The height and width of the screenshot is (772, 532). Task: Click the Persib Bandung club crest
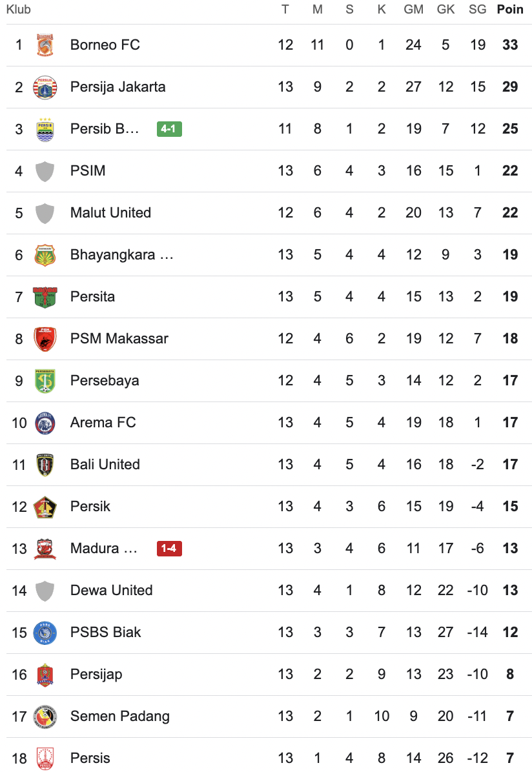pyautogui.click(x=45, y=129)
